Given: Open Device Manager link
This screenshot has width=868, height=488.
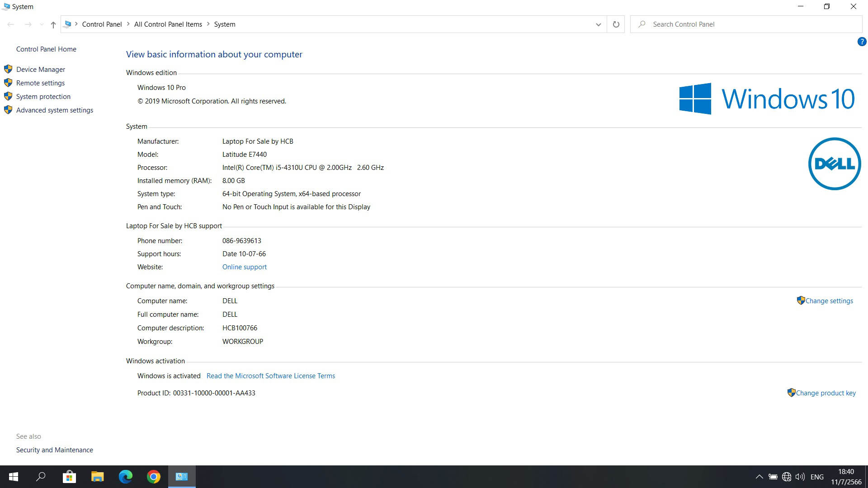Looking at the screenshot, I should point(41,70).
